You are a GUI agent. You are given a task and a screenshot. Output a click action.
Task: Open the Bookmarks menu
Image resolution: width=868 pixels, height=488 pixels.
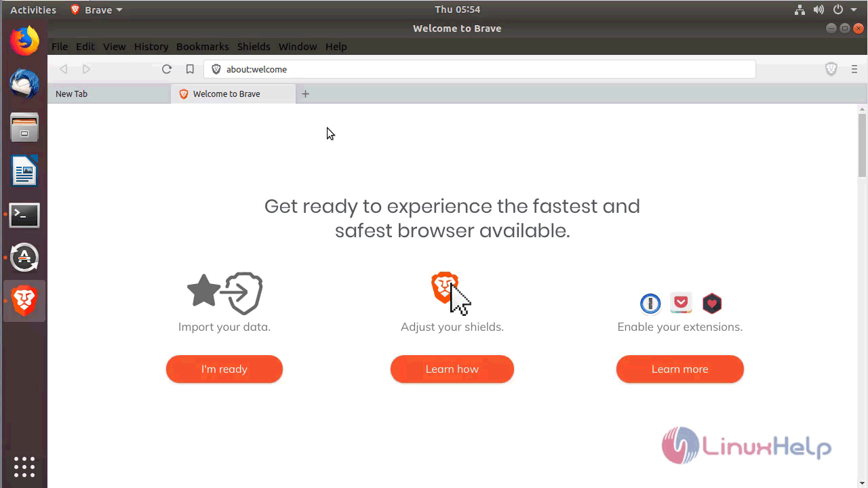(203, 47)
